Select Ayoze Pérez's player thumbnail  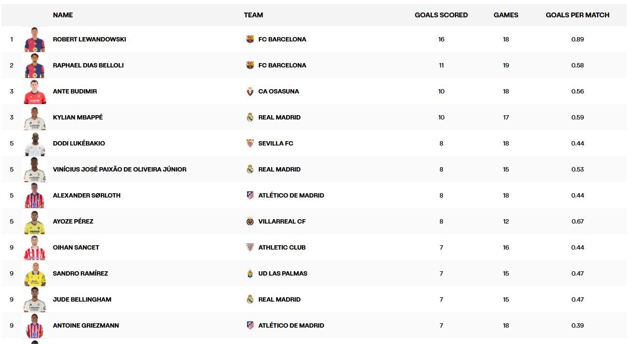pos(35,221)
